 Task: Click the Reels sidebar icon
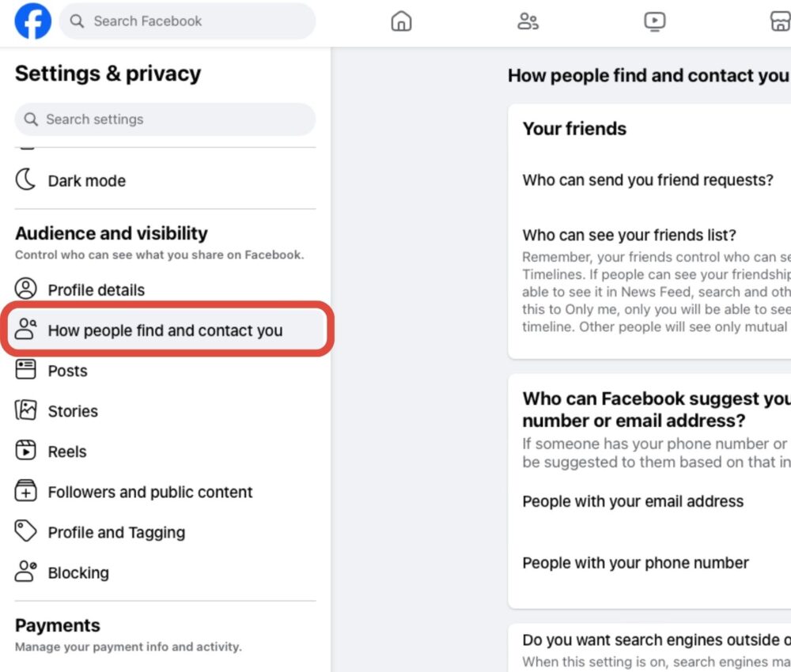tap(25, 451)
